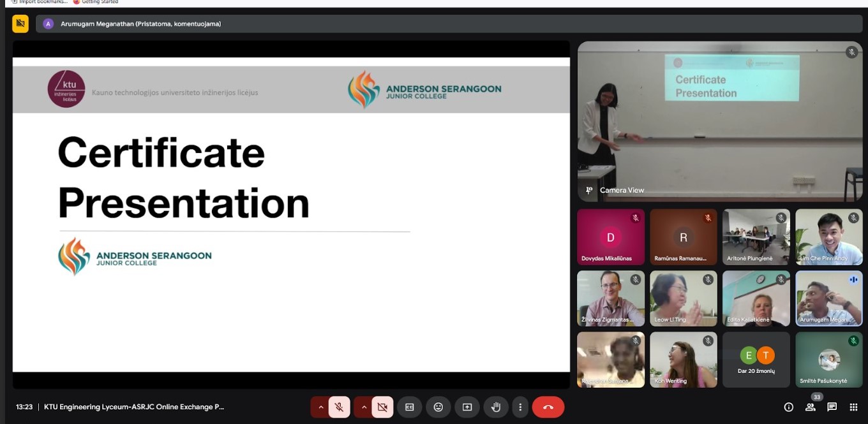
Task: Select Dovydas Mikaliūnas participant tile
Action: click(x=611, y=237)
